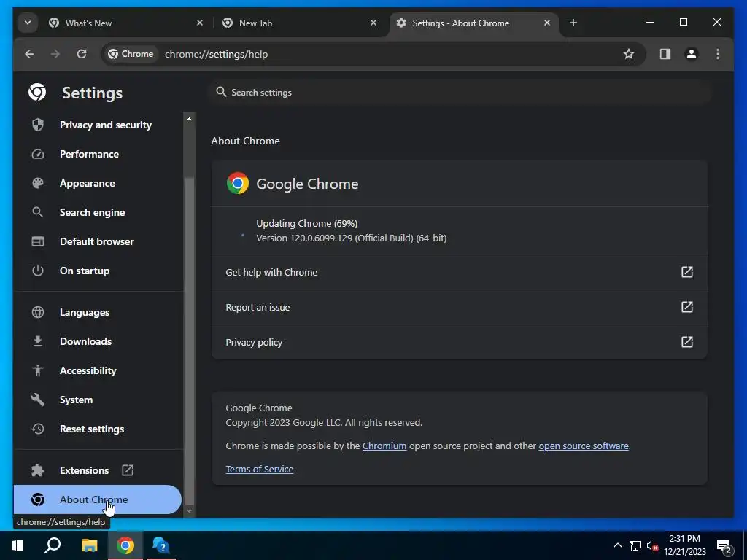Viewport: 747px width, 560px height.
Task: Switch to the New Tab tab
Action: [300, 23]
